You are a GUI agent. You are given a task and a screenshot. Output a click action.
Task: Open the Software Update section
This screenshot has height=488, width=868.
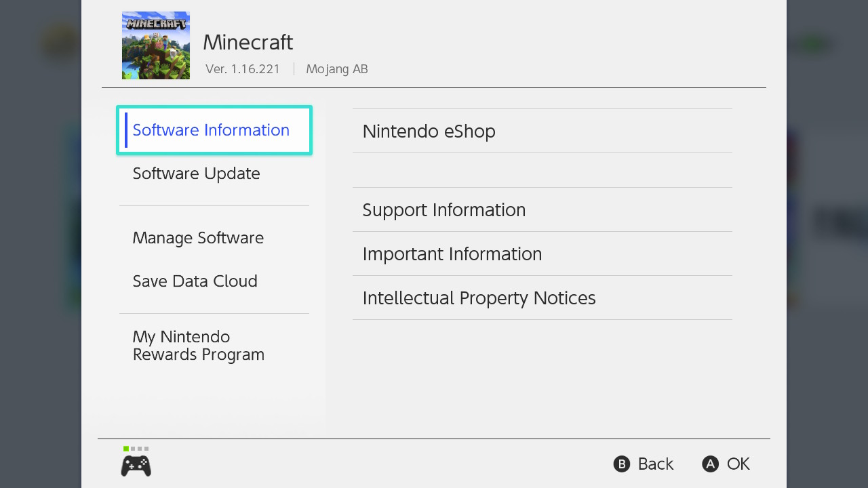tap(196, 174)
